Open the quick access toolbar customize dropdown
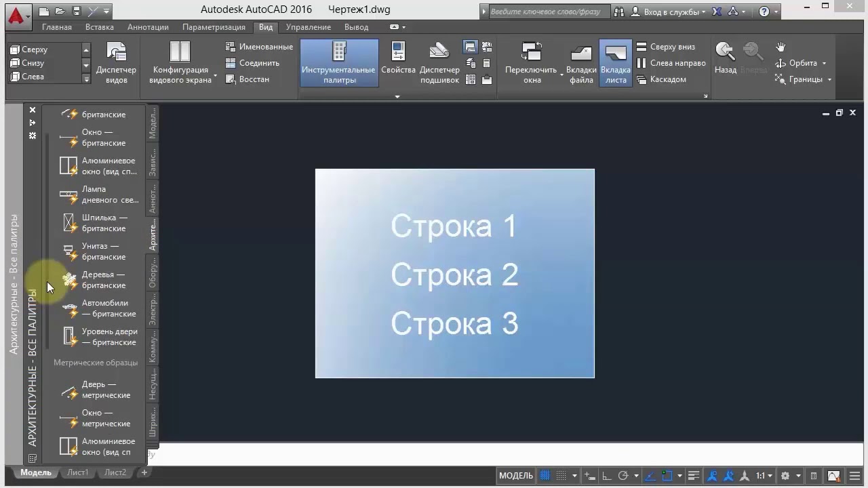This screenshot has height=488, width=868. point(107,12)
